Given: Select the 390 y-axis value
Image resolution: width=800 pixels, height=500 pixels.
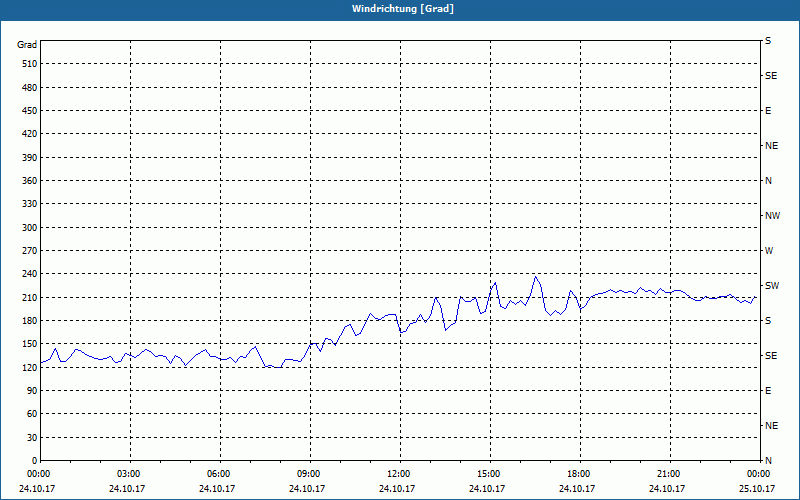Looking at the screenshot, I should point(30,158).
